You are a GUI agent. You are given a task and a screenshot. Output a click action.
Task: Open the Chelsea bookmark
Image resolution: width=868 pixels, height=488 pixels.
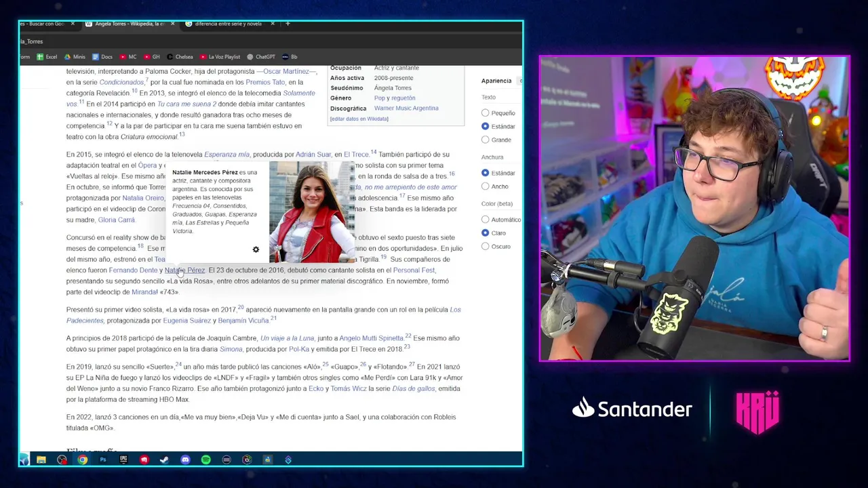click(180, 57)
